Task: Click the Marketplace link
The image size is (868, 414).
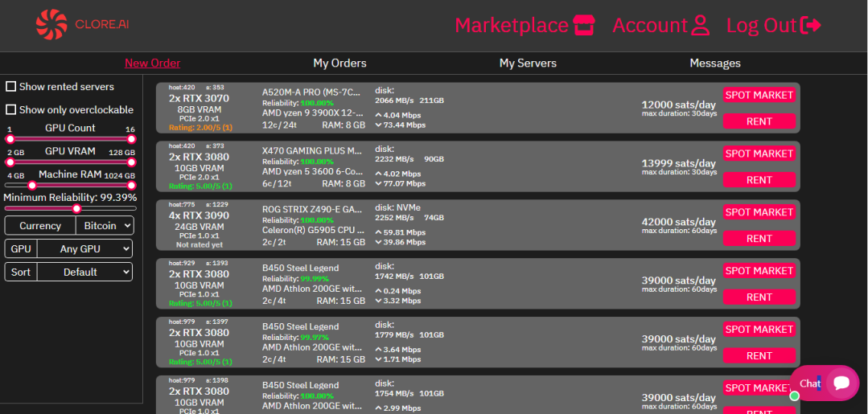Action: click(512, 26)
